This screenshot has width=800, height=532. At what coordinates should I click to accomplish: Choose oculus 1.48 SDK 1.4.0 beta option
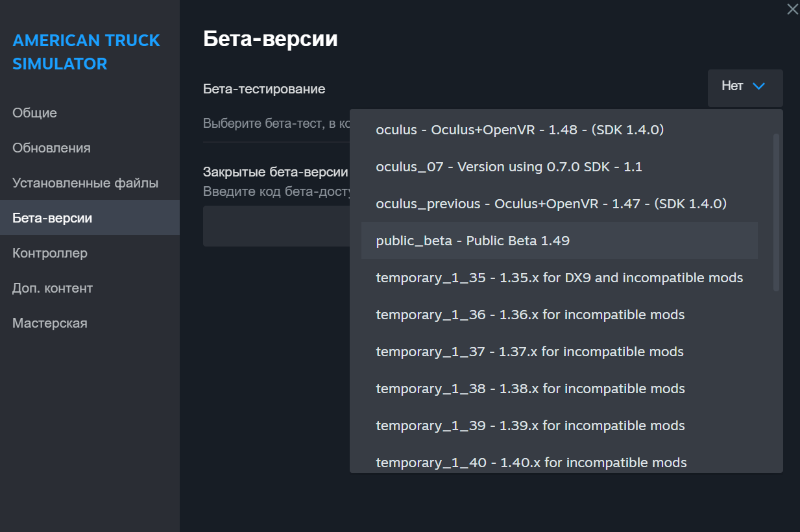click(x=519, y=130)
